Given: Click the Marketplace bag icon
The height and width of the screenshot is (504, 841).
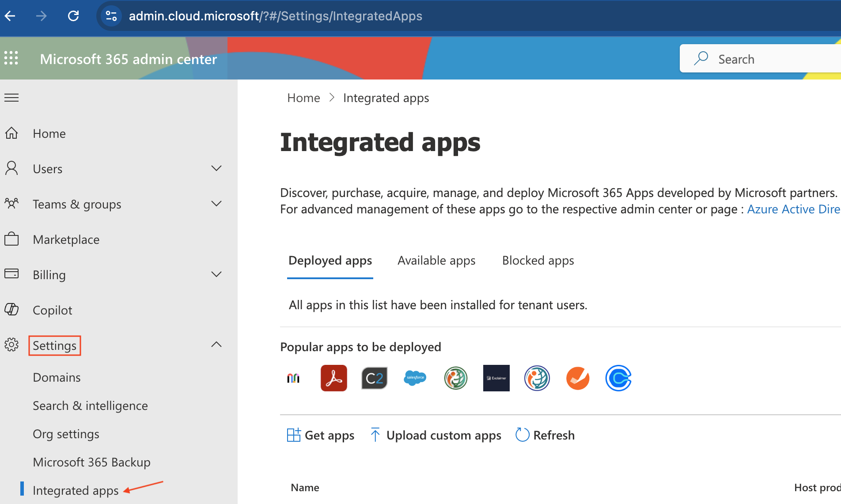Looking at the screenshot, I should (x=11, y=239).
